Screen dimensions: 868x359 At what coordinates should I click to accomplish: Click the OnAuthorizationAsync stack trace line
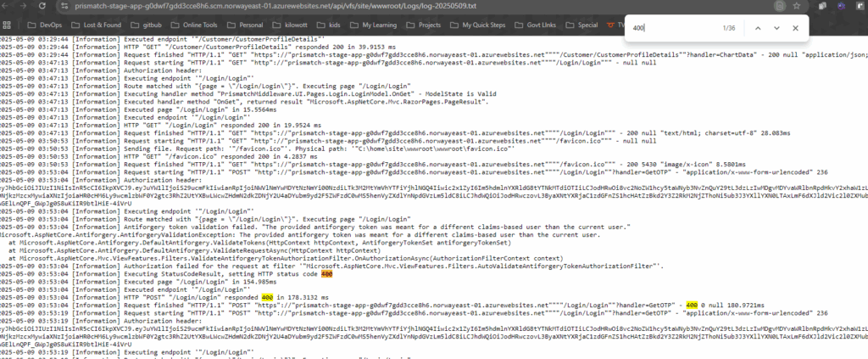(x=286, y=258)
